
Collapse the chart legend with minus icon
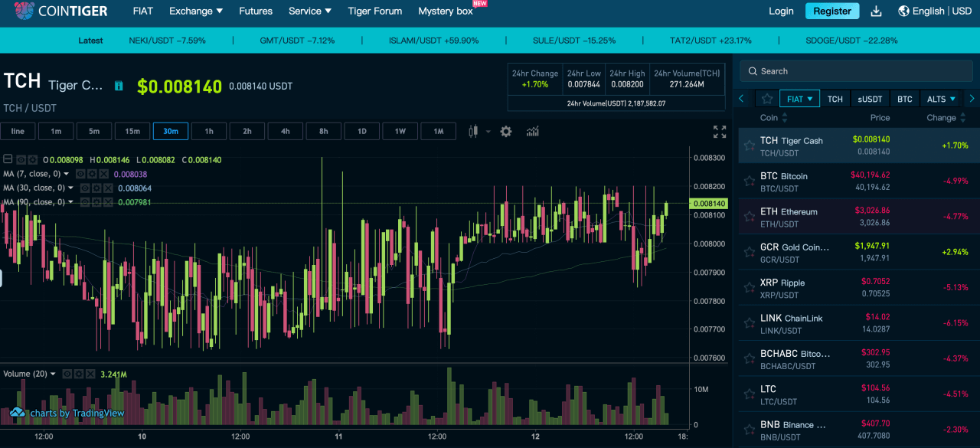coord(8,160)
